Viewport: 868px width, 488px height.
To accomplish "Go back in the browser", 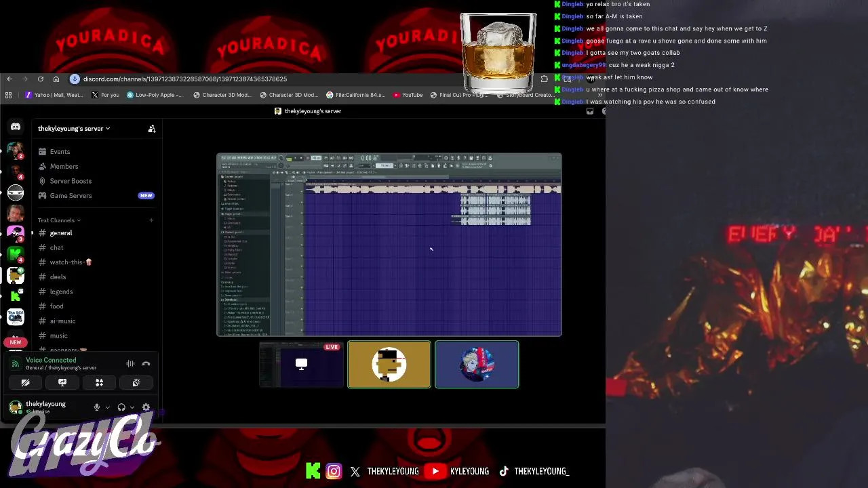I will click(x=9, y=79).
